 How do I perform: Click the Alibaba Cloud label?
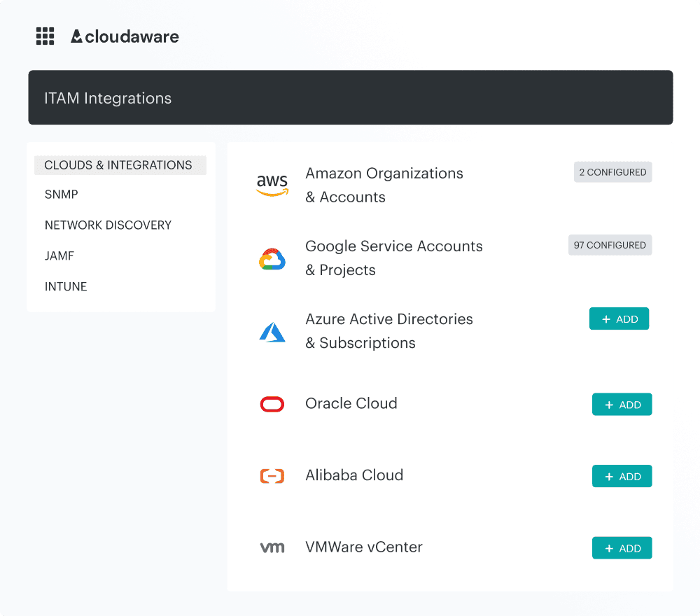[x=354, y=475]
